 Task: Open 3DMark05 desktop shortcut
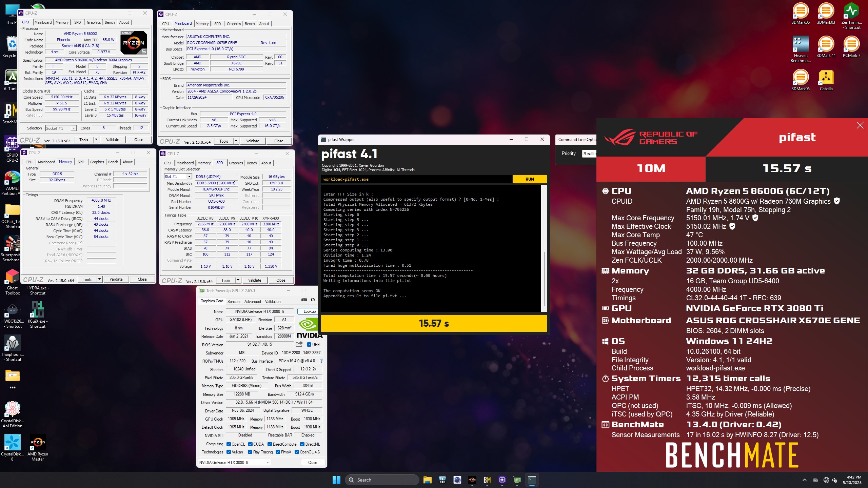click(x=801, y=80)
